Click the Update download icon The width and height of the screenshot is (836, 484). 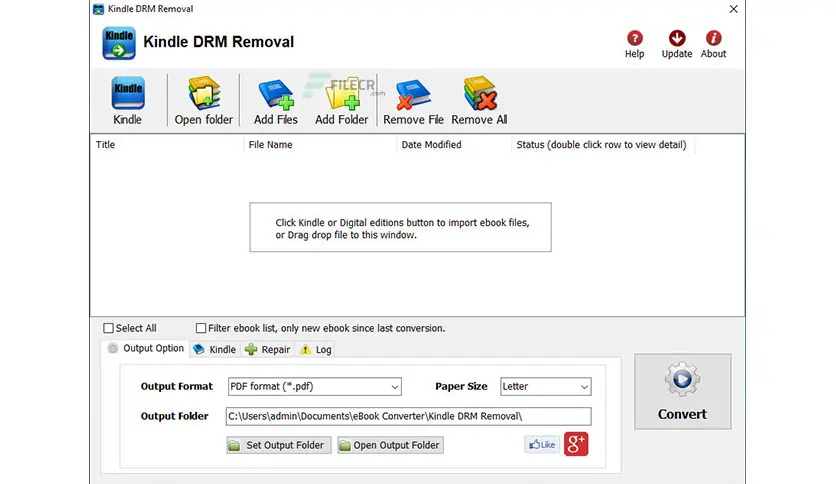(x=677, y=38)
